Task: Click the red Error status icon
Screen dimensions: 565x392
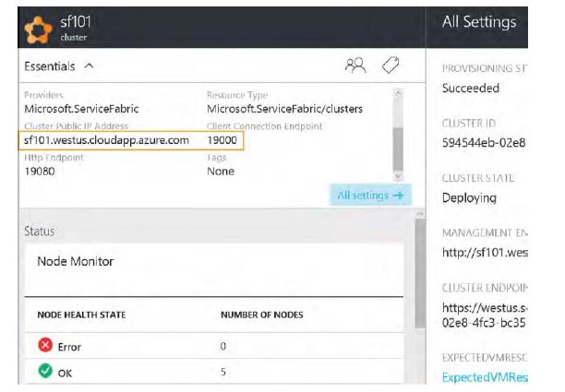Action: click(x=45, y=345)
